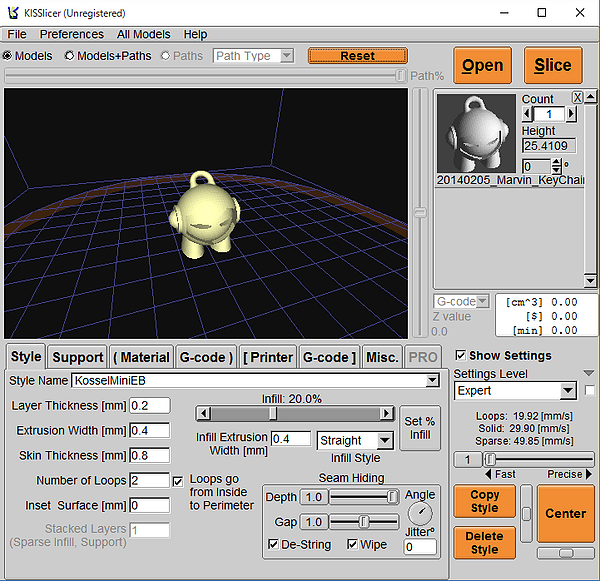Increase model count with right arrow
This screenshot has width=600, height=581.
[x=571, y=114]
